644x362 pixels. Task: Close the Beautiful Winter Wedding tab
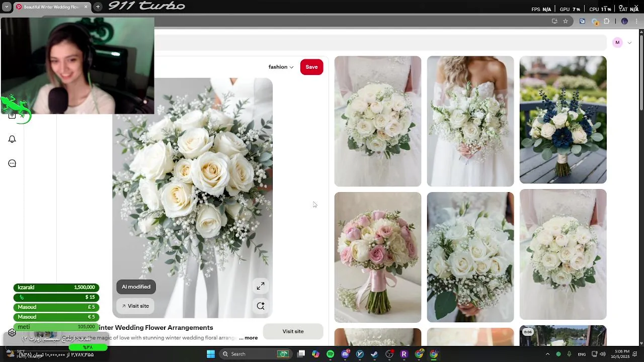86,7
